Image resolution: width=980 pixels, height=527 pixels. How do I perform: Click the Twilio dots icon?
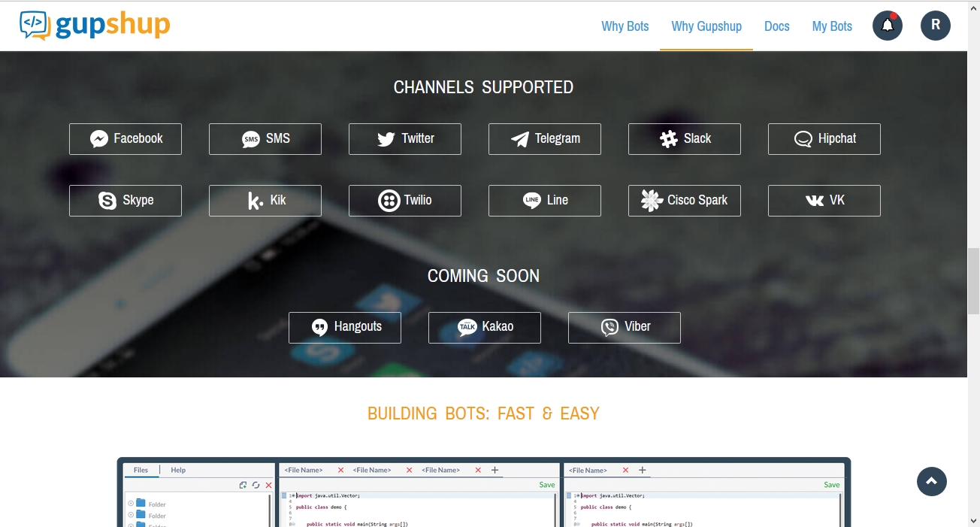[389, 201]
